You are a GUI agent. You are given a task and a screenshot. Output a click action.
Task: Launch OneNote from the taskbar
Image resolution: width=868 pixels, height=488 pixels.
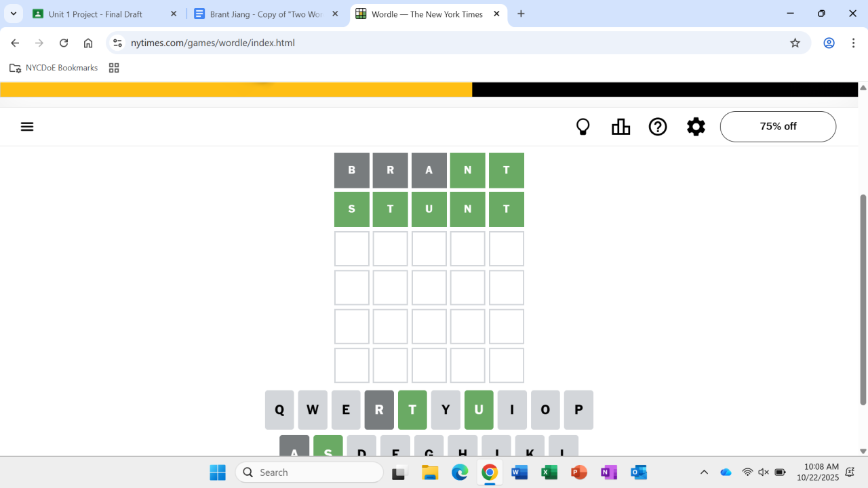[x=609, y=472]
